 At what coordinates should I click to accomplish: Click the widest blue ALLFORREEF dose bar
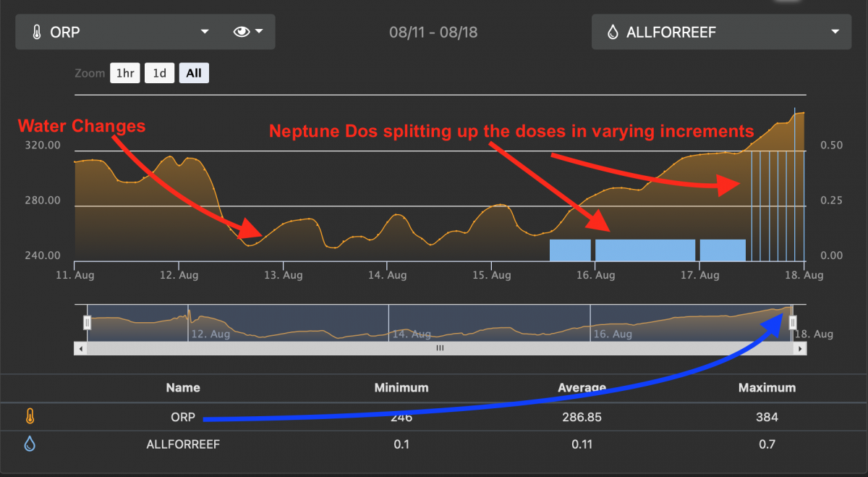pyautogui.click(x=645, y=250)
